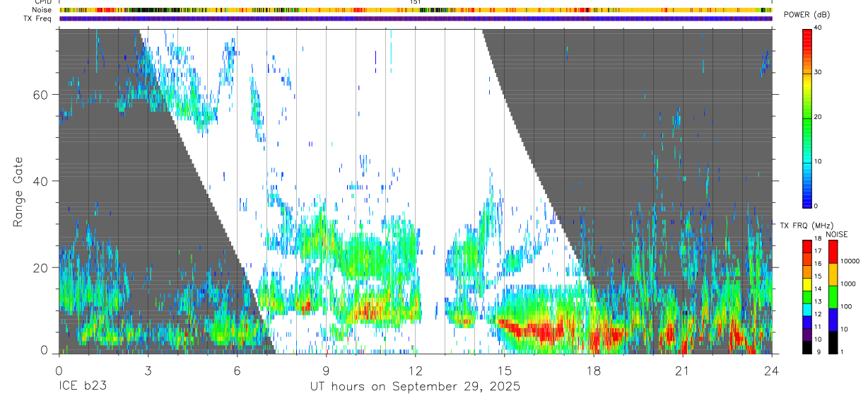Click the '17' label in TX FRQ legend
Viewport: 868px width, 401px height.
(818, 251)
